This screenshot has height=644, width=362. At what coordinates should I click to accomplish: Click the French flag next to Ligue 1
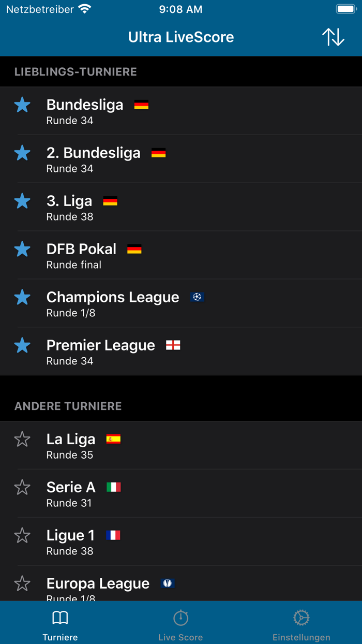[x=114, y=535]
